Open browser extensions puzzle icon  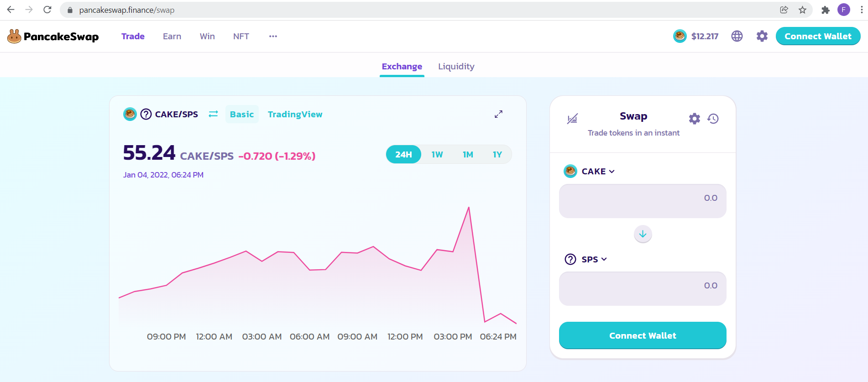(825, 10)
